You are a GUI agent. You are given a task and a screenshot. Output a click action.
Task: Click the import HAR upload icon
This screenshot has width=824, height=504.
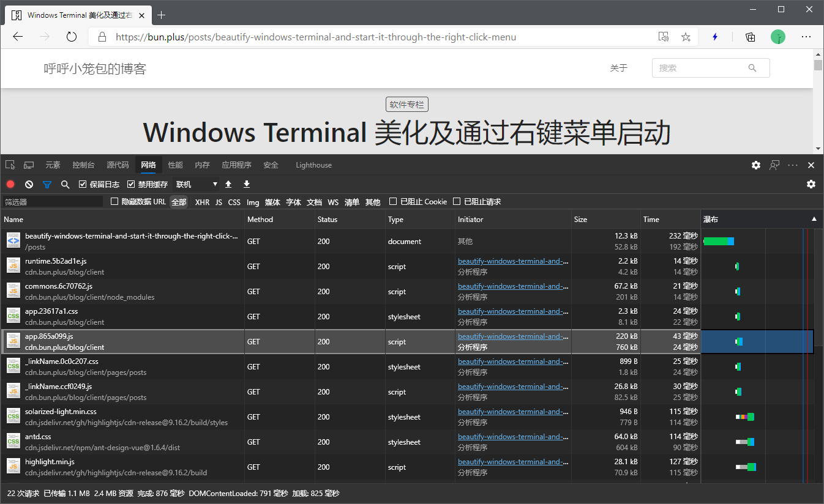pos(228,184)
